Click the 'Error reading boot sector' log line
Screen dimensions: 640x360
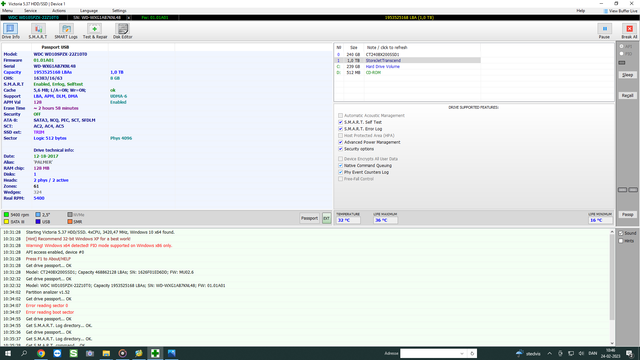(50, 312)
